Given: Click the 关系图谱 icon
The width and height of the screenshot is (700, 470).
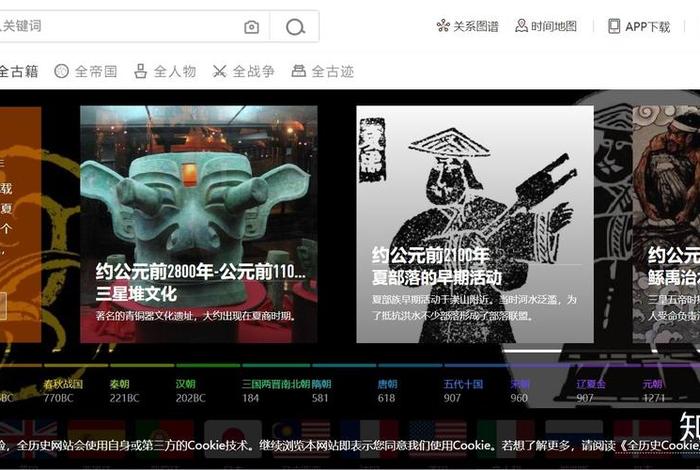Looking at the screenshot, I should click(x=442, y=26).
